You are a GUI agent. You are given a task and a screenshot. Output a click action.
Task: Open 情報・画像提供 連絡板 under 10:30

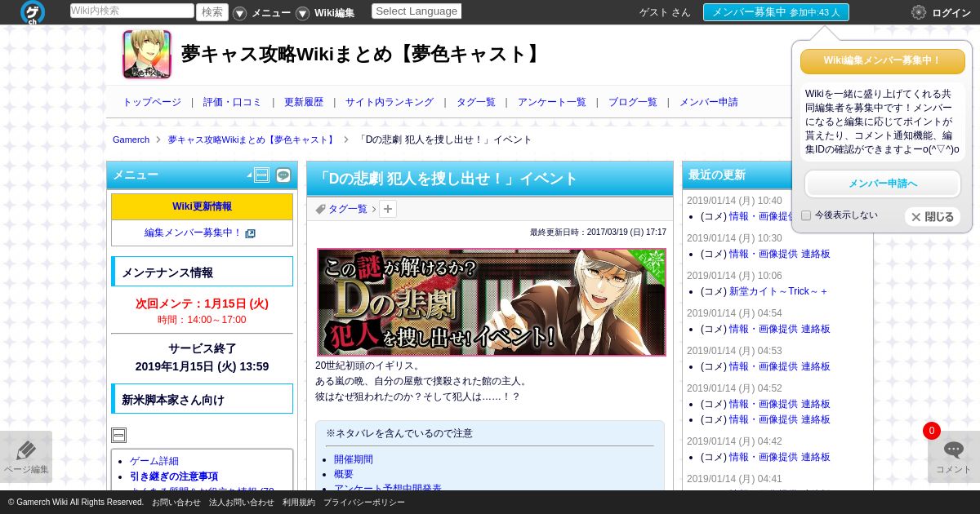(x=780, y=254)
